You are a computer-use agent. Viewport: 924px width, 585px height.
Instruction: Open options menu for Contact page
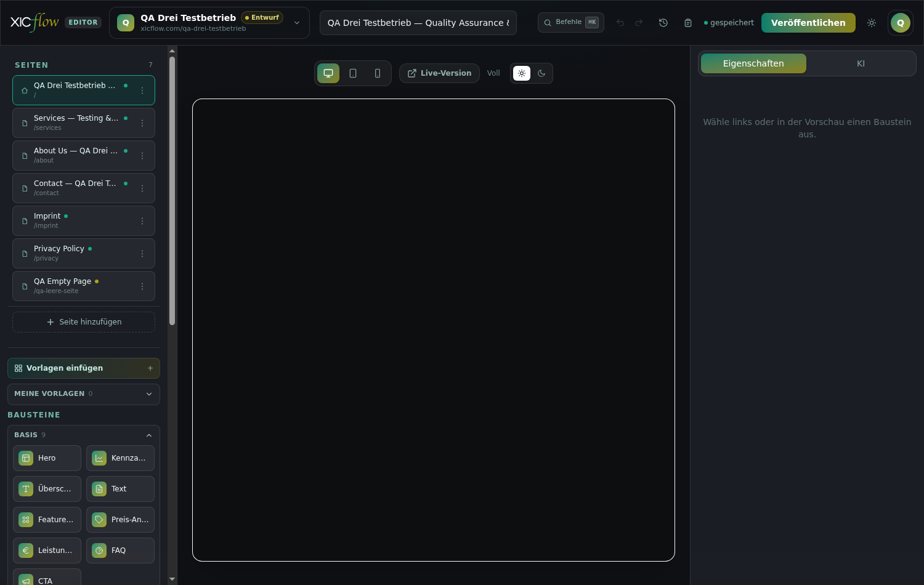tap(142, 188)
